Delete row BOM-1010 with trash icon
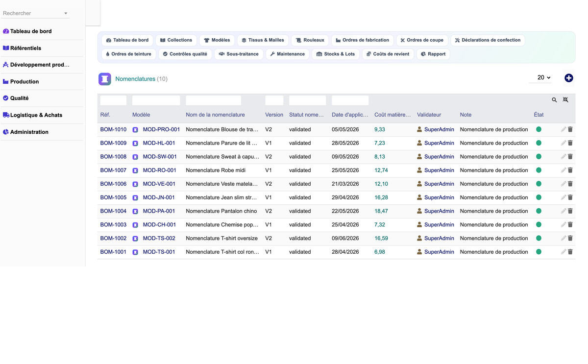 pos(570,129)
